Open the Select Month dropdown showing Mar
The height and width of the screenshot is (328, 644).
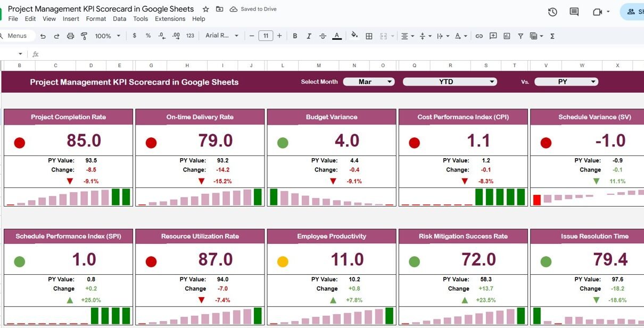tap(369, 82)
